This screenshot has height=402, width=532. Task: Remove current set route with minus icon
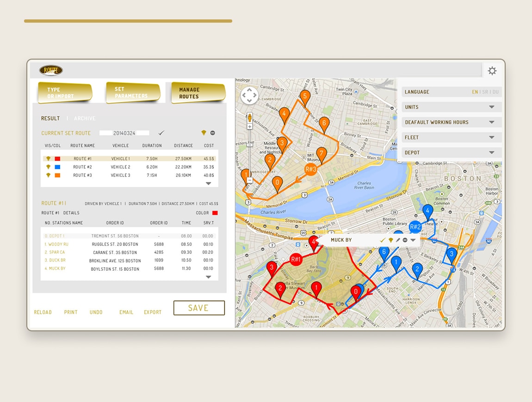(x=212, y=133)
